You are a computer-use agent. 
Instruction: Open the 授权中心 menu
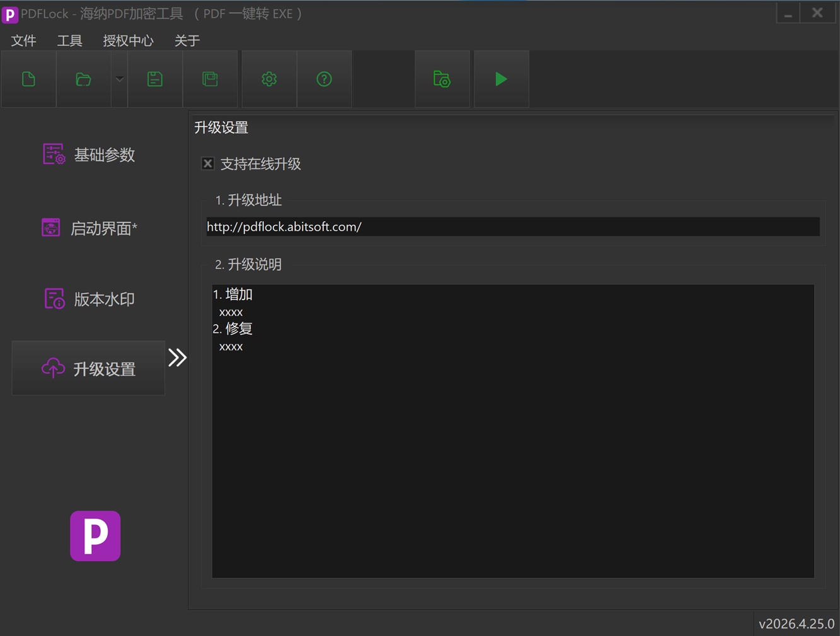[128, 40]
